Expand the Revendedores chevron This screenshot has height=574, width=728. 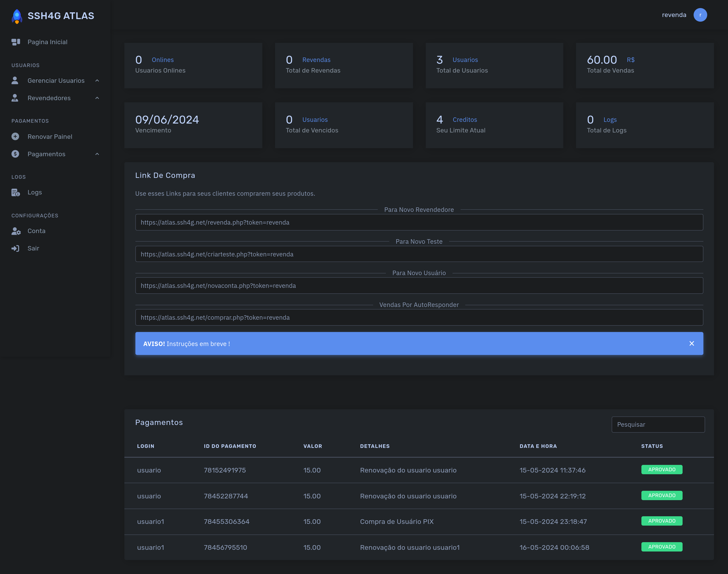pos(97,98)
